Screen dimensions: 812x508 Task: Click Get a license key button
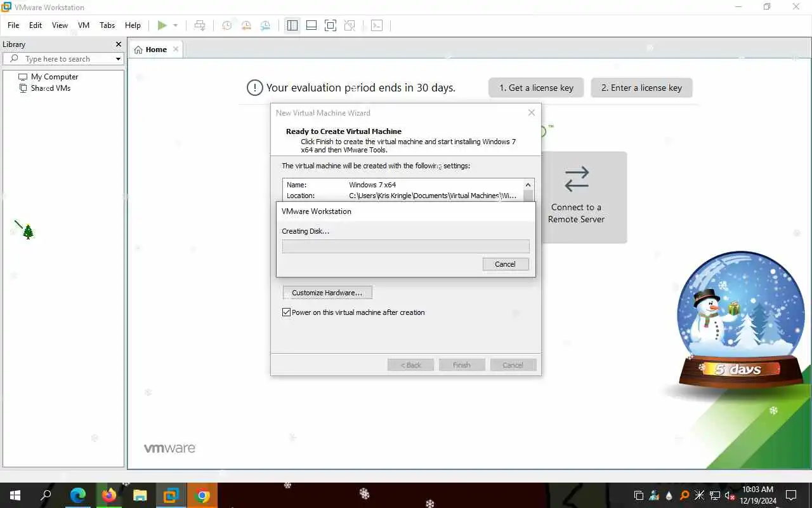tap(536, 88)
